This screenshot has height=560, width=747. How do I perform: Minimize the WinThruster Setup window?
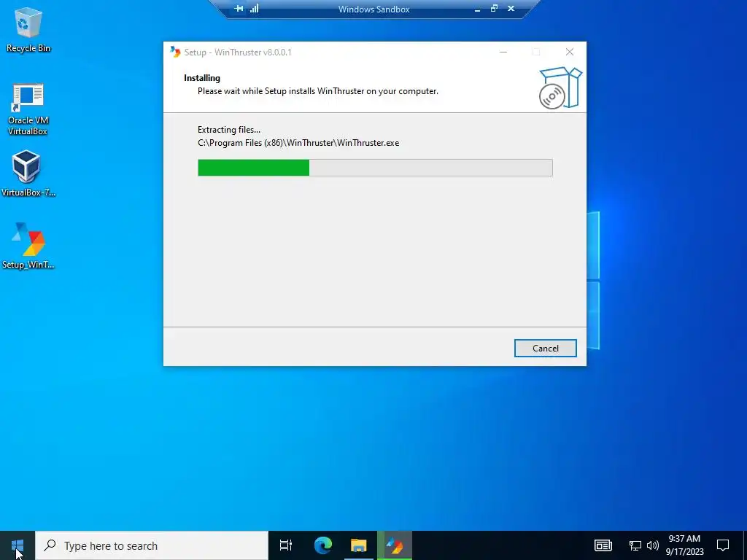pos(503,52)
